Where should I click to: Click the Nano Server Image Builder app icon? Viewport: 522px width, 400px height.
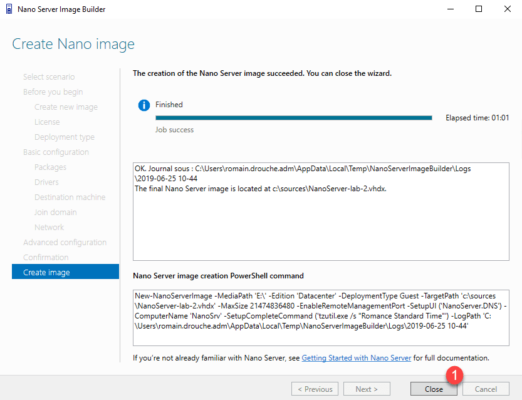9,9
